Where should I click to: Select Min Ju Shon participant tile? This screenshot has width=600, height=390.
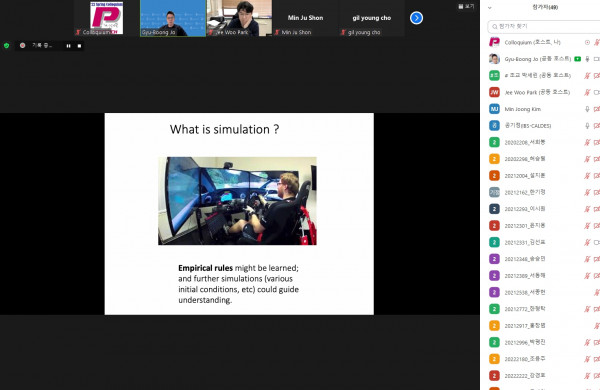[x=305, y=18]
